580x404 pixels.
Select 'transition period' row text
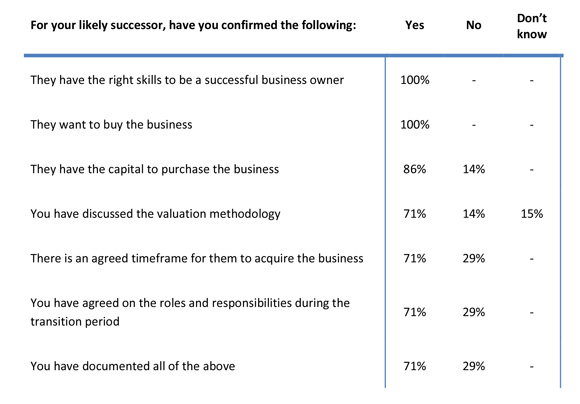coord(190,312)
